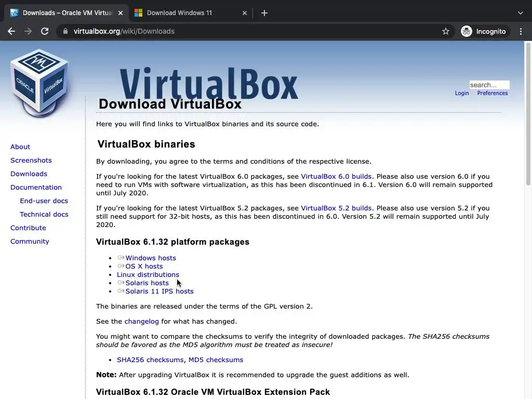Open About in the sidebar
The height and width of the screenshot is (399, 532).
(x=20, y=147)
